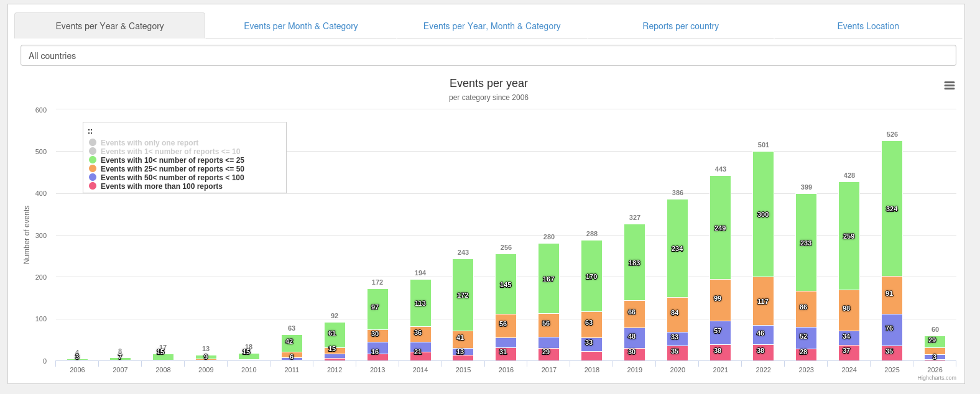Open the chart hamburger context menu
The width and height of the screenshot is (980, 394).
tap(949, 86)
